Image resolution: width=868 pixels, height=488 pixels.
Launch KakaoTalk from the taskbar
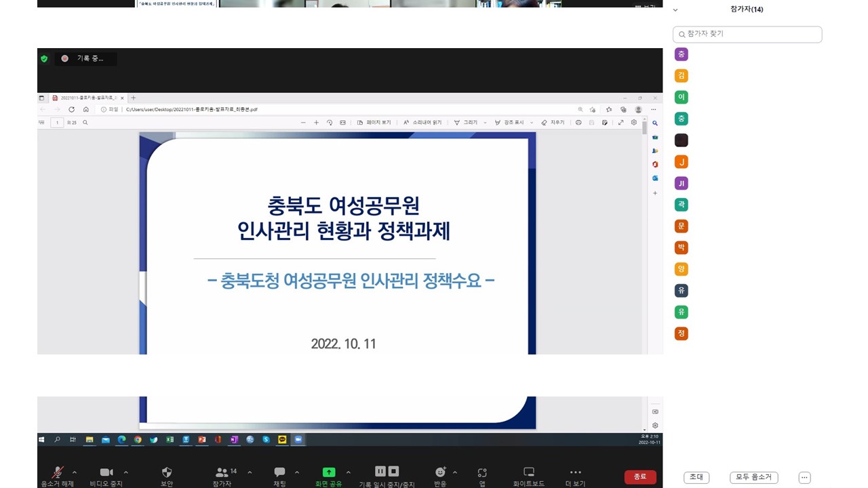(281, 439)
